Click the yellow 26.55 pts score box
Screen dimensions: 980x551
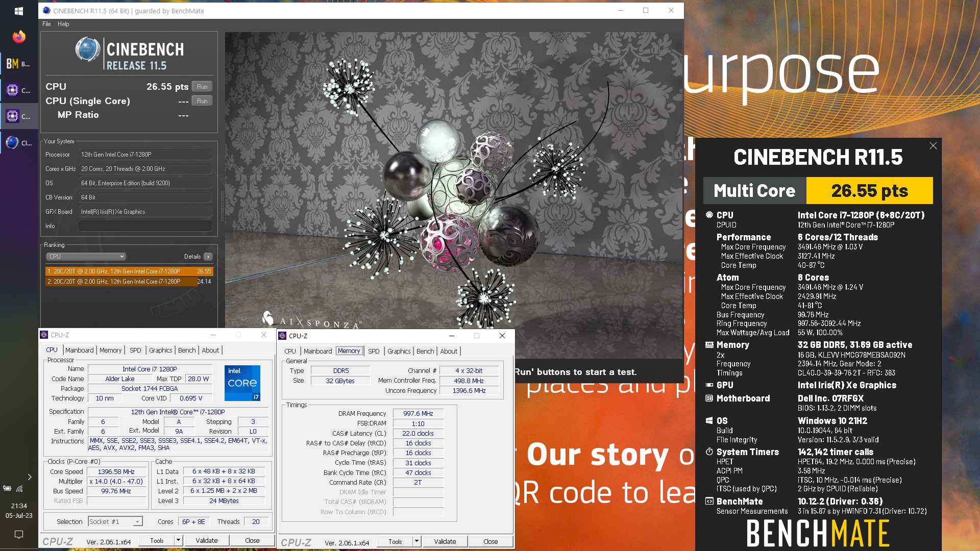[869, 191]
